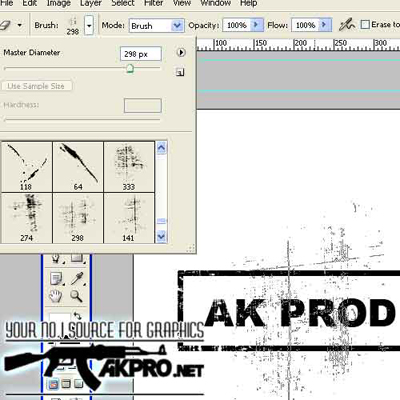Enable Erase to History checkbox
The width and height of the screenshot is (400, 400).
(365, 25)
